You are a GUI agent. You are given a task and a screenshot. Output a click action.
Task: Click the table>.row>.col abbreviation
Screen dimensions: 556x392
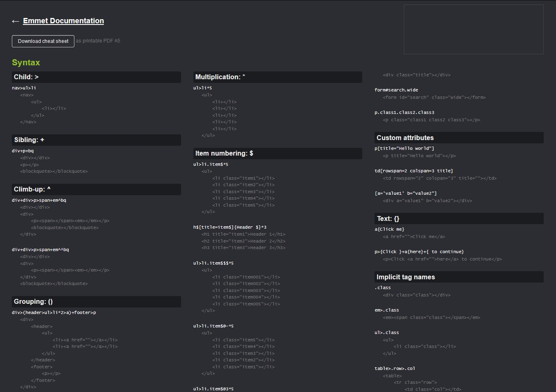tap(395, 368)
